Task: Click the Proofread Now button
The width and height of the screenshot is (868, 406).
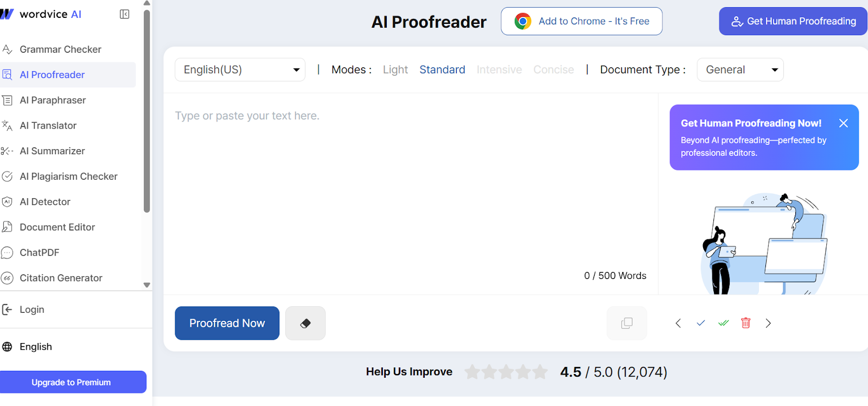Action: click(x=227, y=323)
